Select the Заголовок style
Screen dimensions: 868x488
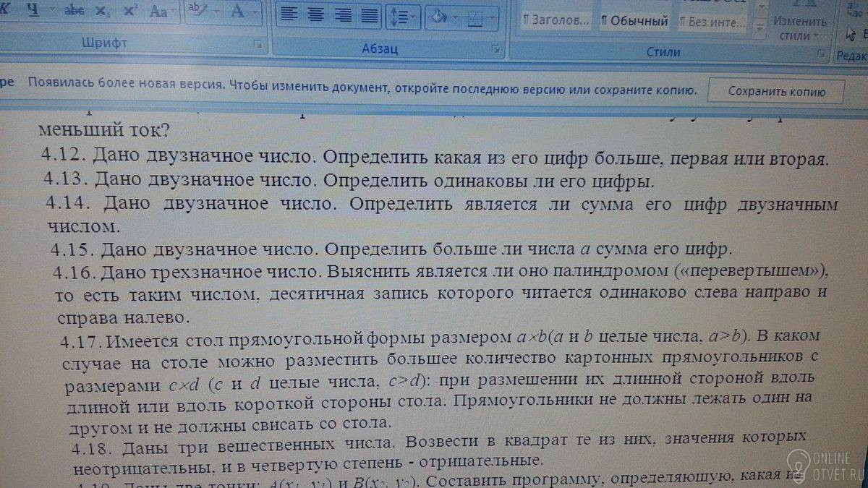[x=555, y=21]
